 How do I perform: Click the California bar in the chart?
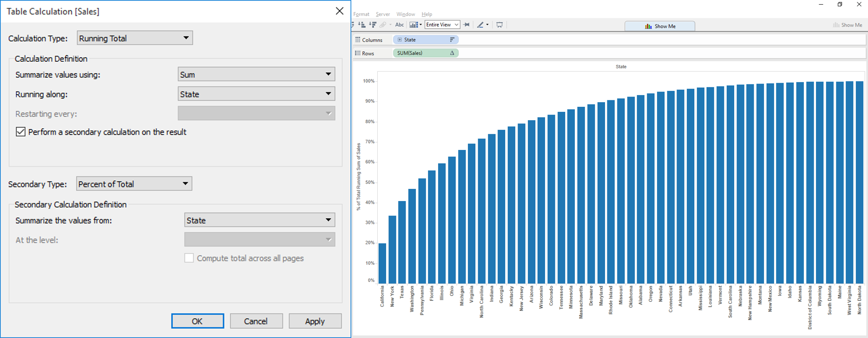pyautogui.click(x=382, y=263)
